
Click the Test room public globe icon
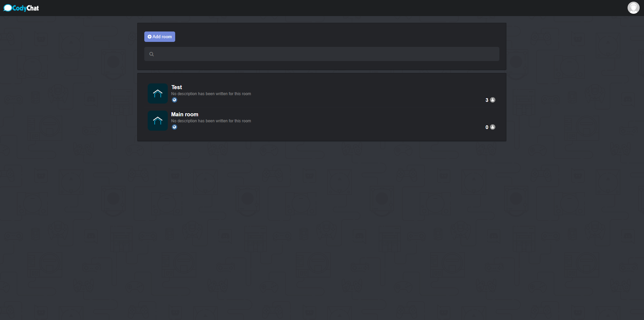coord(175,100)
